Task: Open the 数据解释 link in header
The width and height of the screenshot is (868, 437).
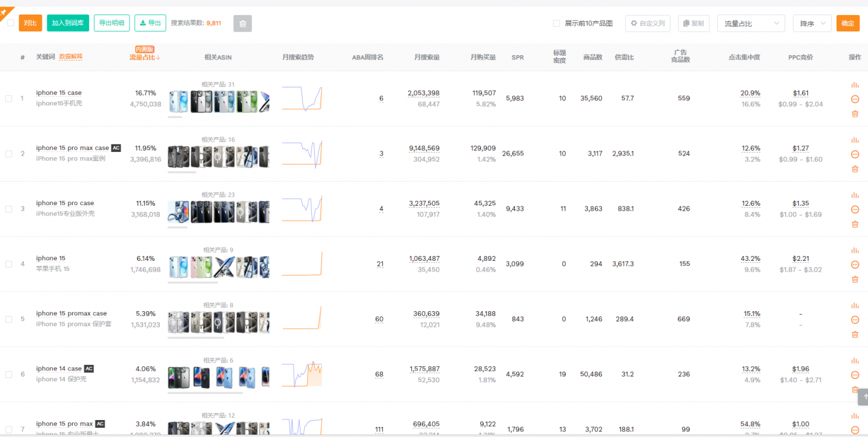Action: pyautogui.click(x=71, y=57)
